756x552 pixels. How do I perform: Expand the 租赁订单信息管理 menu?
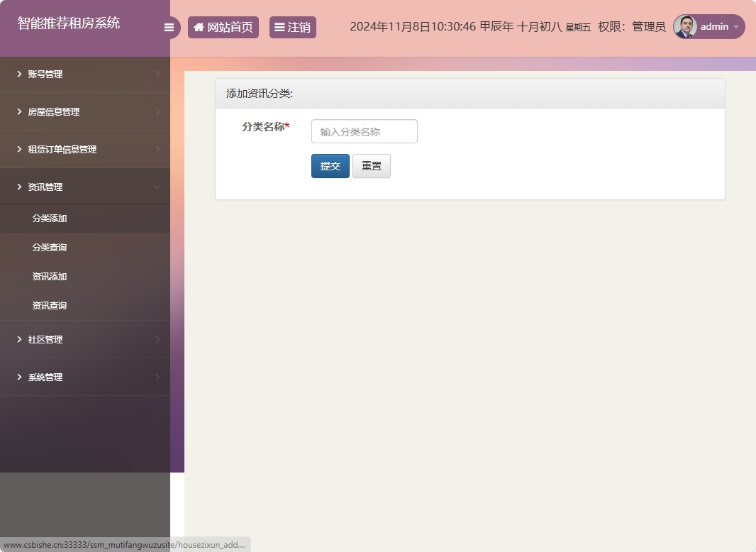[x=85, y=150]
